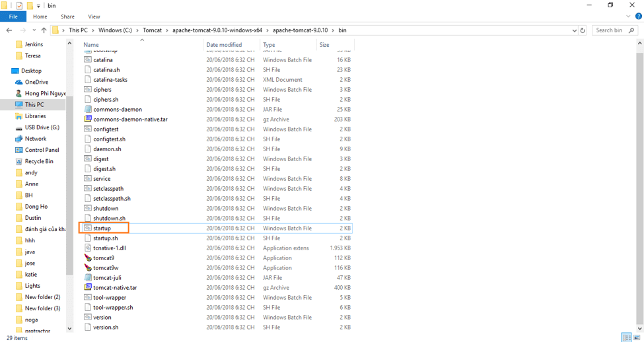The width and height of the screenshot is (644, 342).
Task: Click the catalina batch file icon
Action: [x=87, y=60]
